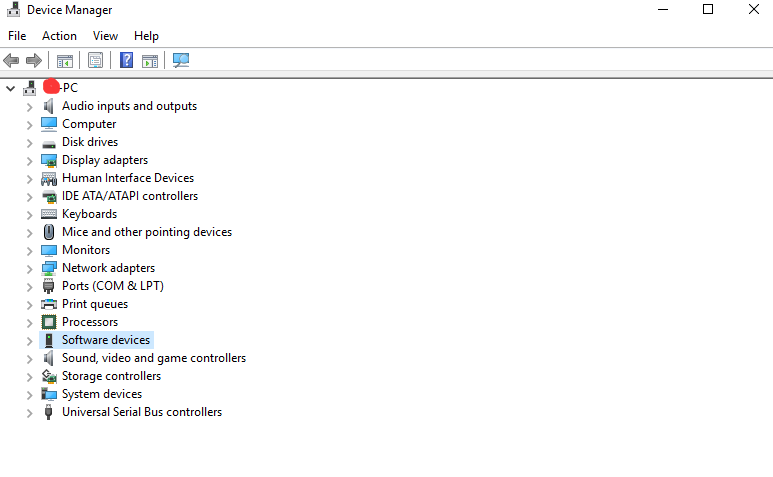Image resolution: width=773 pixels, height=477 pixels.
Task: Scan for hardware changes via monitor icon
Action: pyautogui.click(x=181, y=60)
